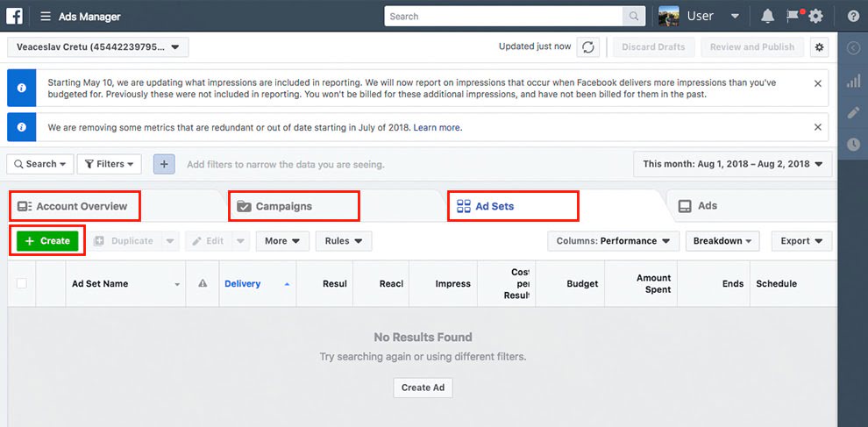Open the Veaceslav Cretu account dropdown

98,47
